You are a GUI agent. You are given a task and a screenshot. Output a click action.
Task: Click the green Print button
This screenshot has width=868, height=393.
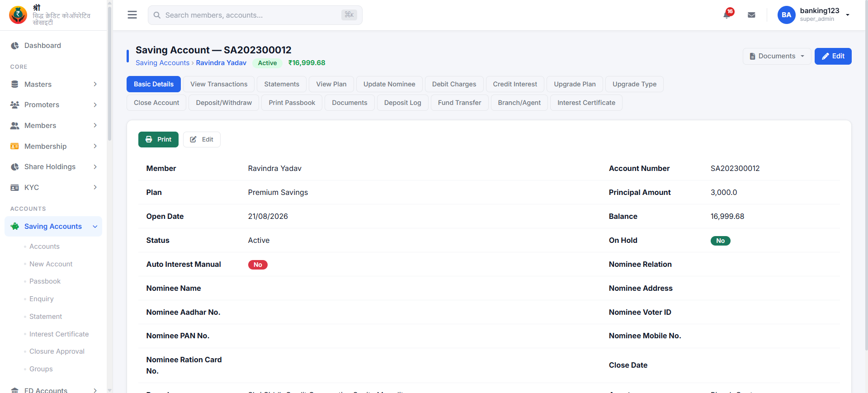point(158,139)
